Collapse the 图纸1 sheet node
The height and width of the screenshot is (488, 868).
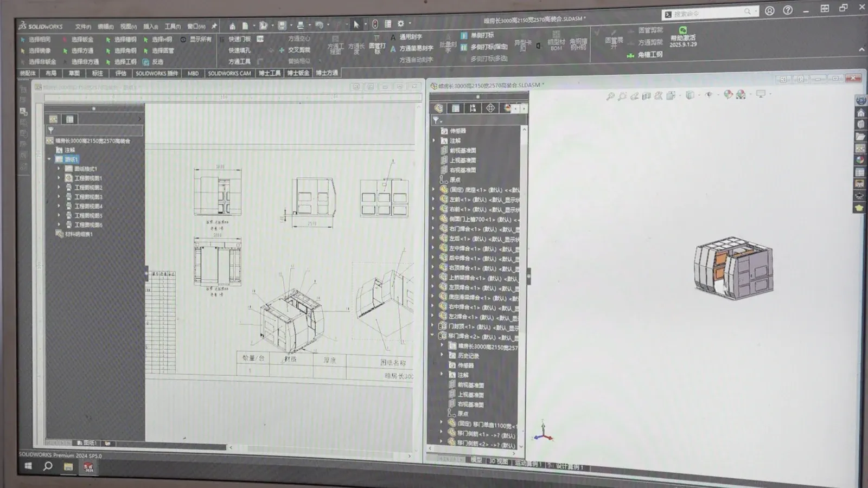point(49,159)
